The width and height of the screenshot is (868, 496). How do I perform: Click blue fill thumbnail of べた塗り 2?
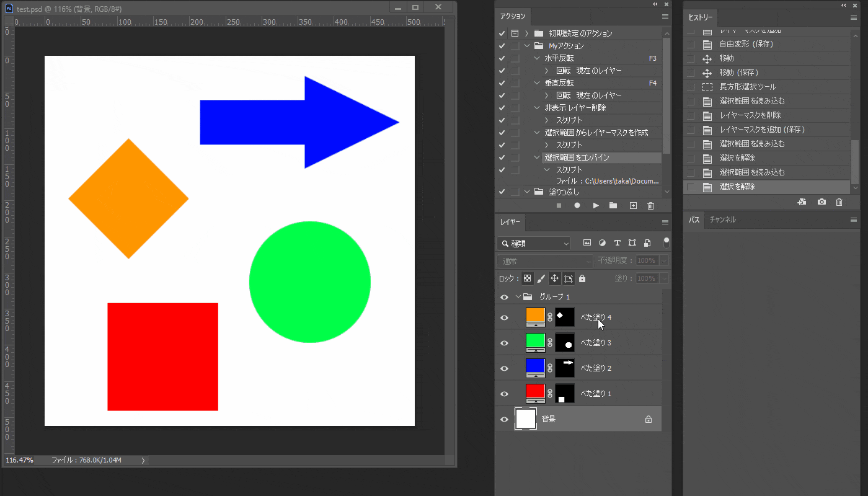[x=536, y=367]
